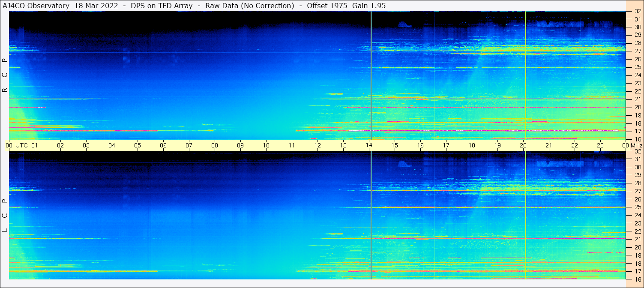The width and height of the screenshot is (644, 288).
Task: Click the RCP vertical axis label
Action: (5, 75)
